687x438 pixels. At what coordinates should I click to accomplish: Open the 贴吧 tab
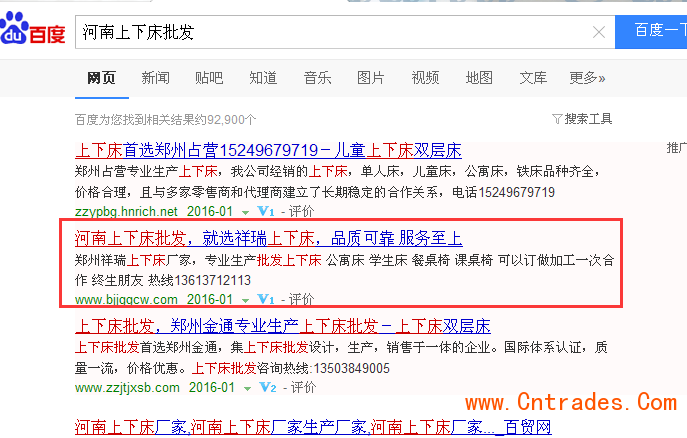(209, 78)
